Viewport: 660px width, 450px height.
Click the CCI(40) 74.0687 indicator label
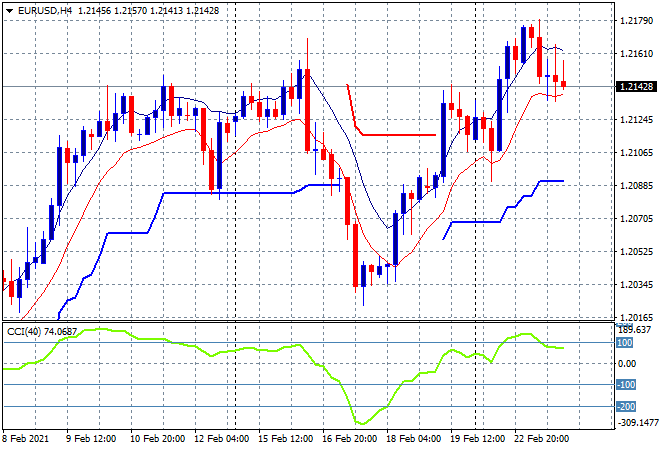42,332
